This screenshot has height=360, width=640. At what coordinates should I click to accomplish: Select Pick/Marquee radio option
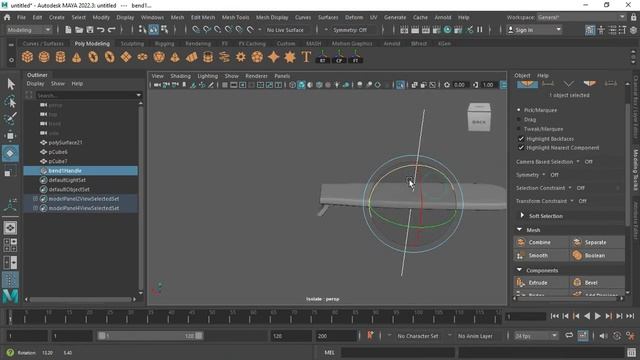coord(519,110)
